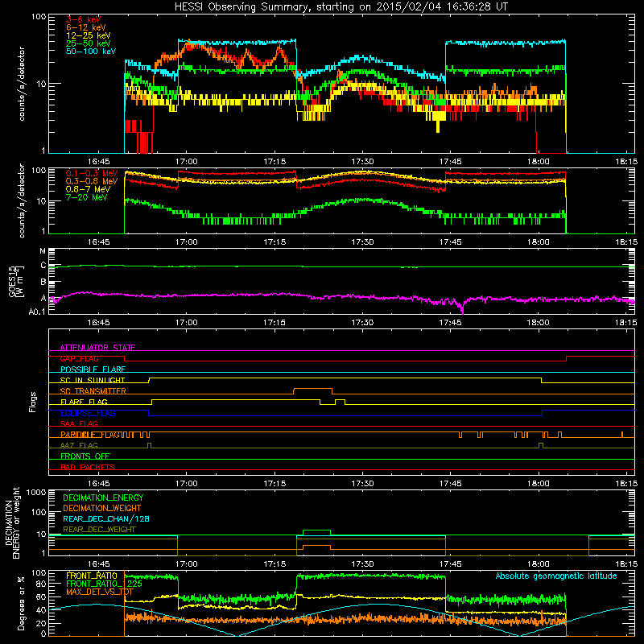Viewport: 644px width, 644px height.
Task: Select the SC_TRANSMITTER flag label
Action: click(93, 391)
